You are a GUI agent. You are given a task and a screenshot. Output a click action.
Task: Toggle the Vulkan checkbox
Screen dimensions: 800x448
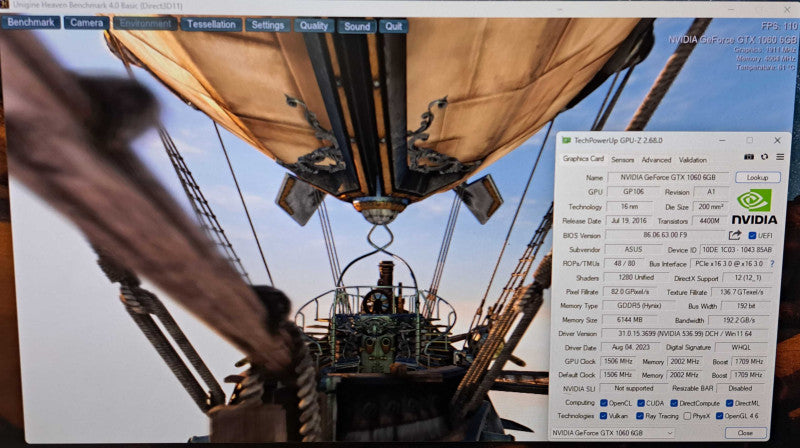tap(604, 416)
